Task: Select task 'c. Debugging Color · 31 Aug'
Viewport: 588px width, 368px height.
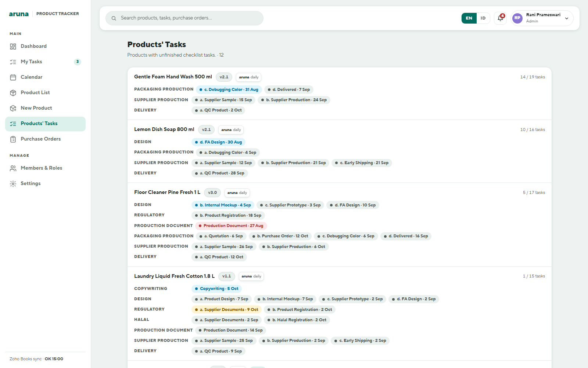Action: click(229, 90)
